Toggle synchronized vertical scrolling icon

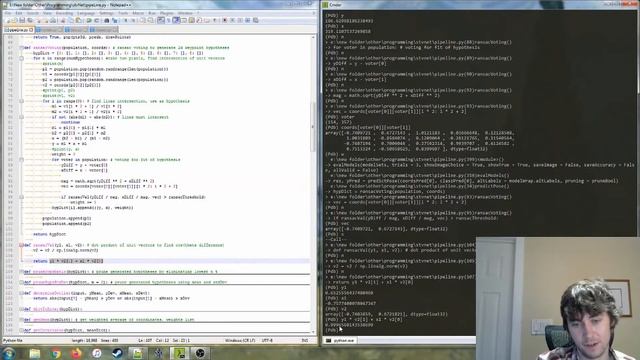tap(142, 20)
